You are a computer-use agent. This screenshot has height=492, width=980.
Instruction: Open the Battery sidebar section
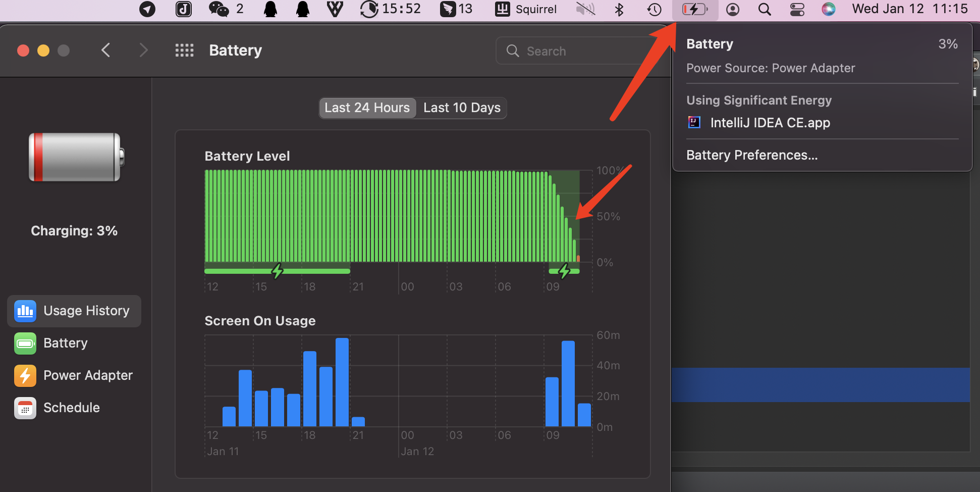coord(74,343)
